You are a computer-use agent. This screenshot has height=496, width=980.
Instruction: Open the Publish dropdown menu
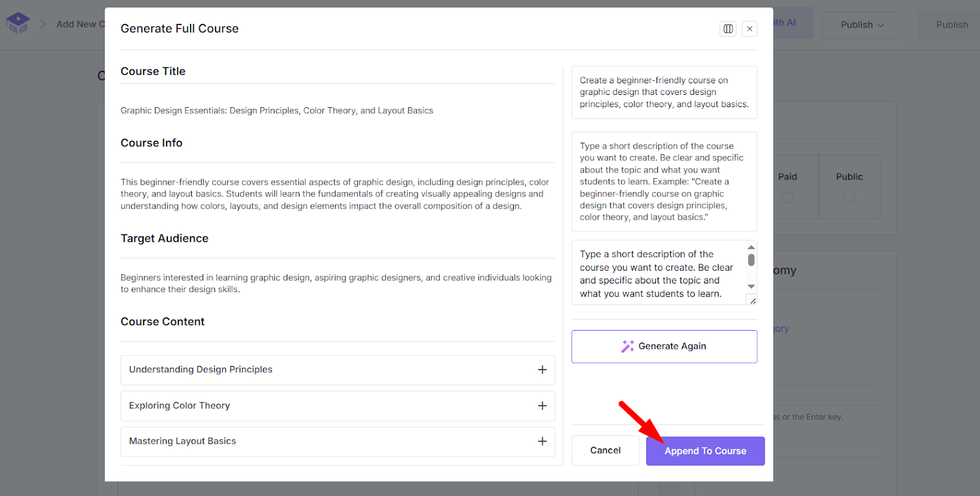coord(862,25)
